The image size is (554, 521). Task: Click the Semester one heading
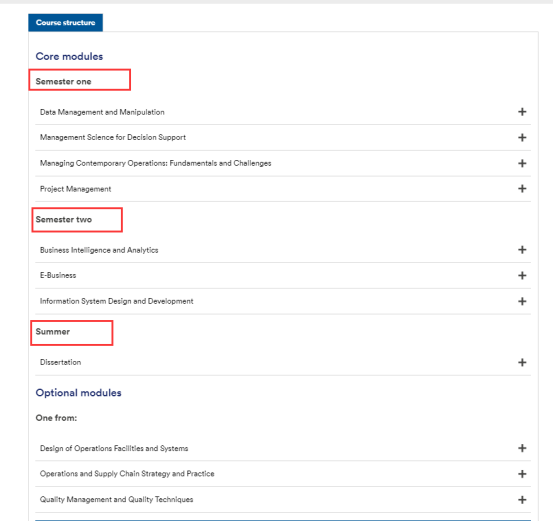pos(64,82)
